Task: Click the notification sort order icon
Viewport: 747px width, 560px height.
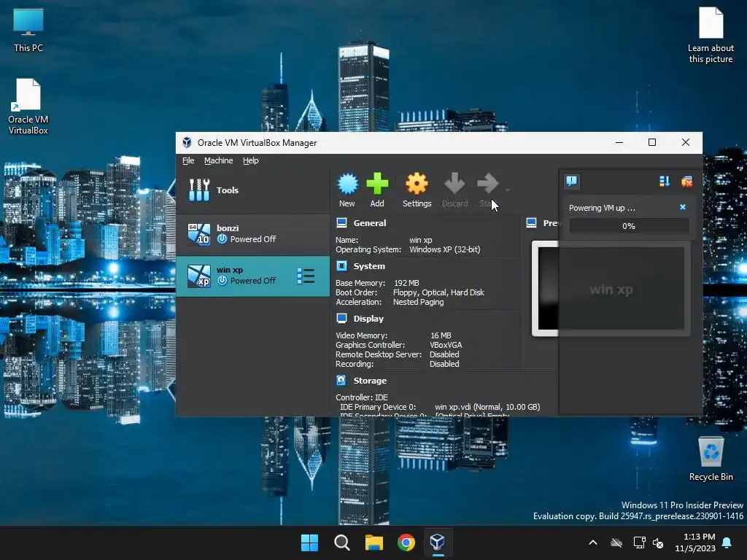Action: 665,181
